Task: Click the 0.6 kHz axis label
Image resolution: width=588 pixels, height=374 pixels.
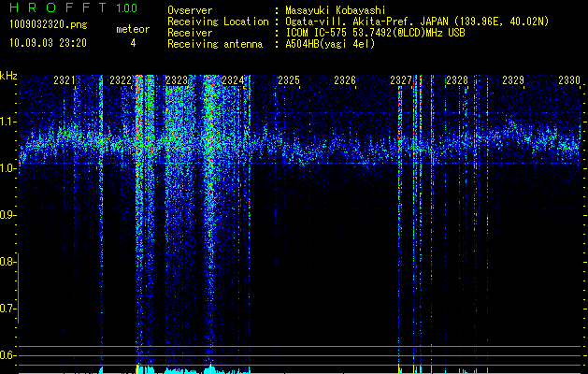Action: click(7, 355)
